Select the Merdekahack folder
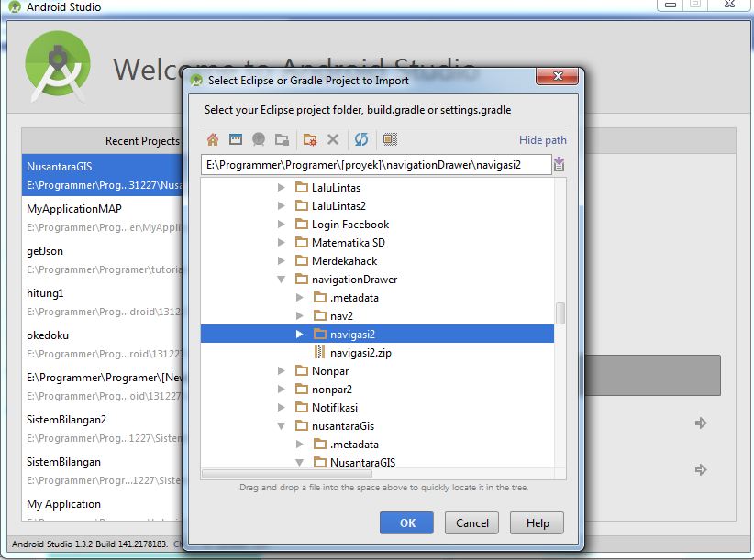Viewport: 754px width, 560px height. [336, 261]
